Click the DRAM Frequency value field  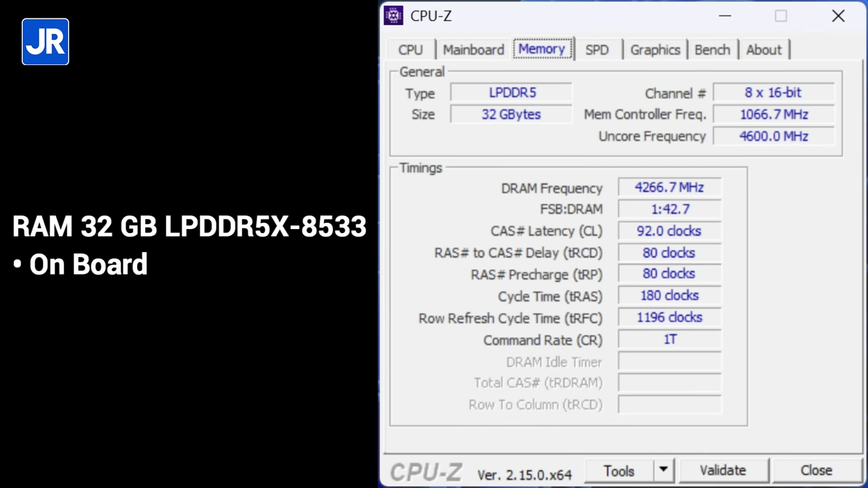pyautogui.click(x=669, y=188)
